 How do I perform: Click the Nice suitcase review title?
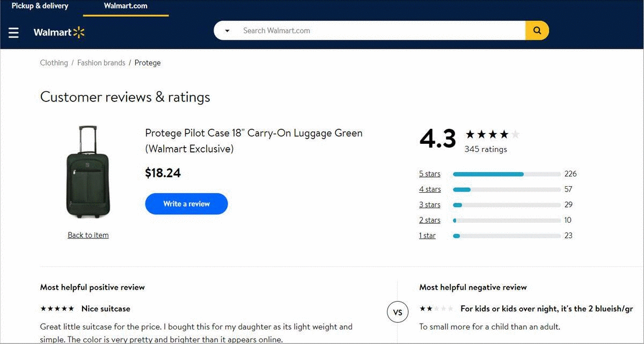click(x=106, y=309)
